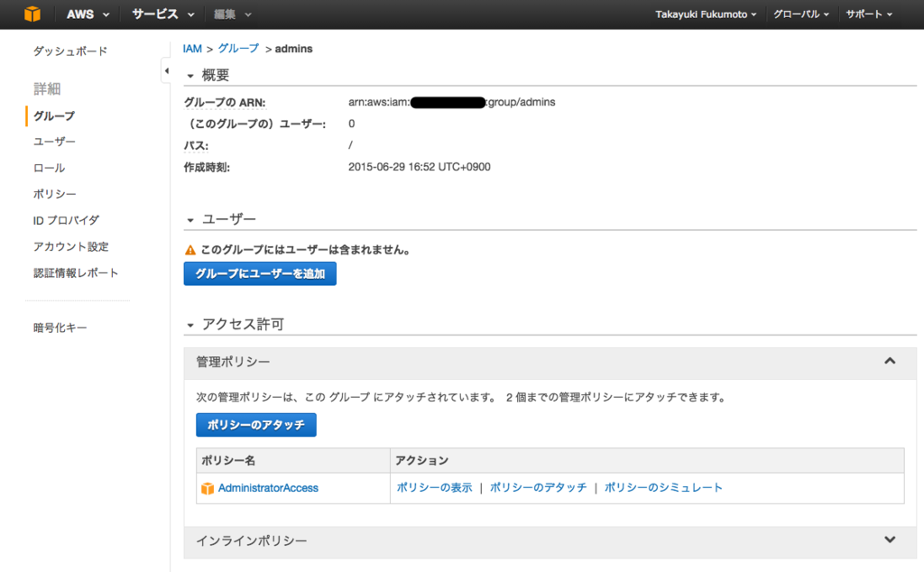Click the orange warning triangle icon
Viewport: 924px width, 572px height.
[189, 250]
